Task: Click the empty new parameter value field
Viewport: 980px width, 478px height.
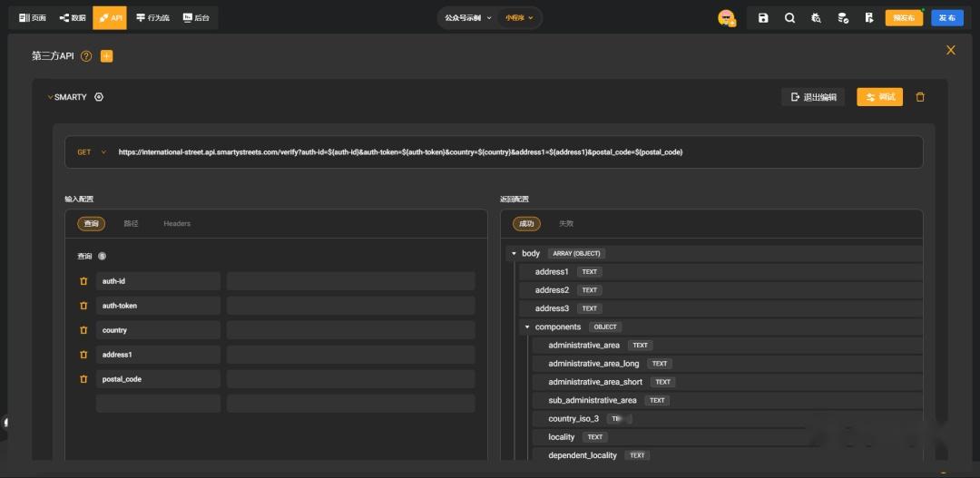Action: 350,404
